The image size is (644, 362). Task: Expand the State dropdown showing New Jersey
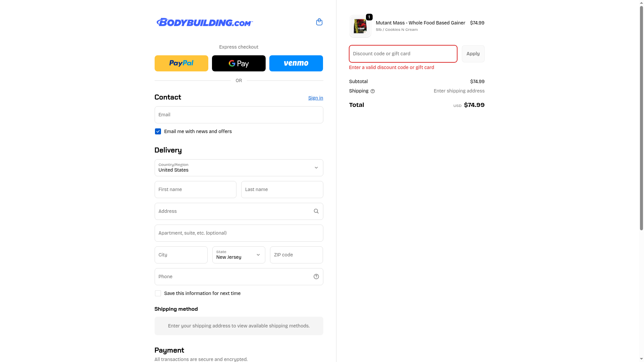tap(238, 255)
